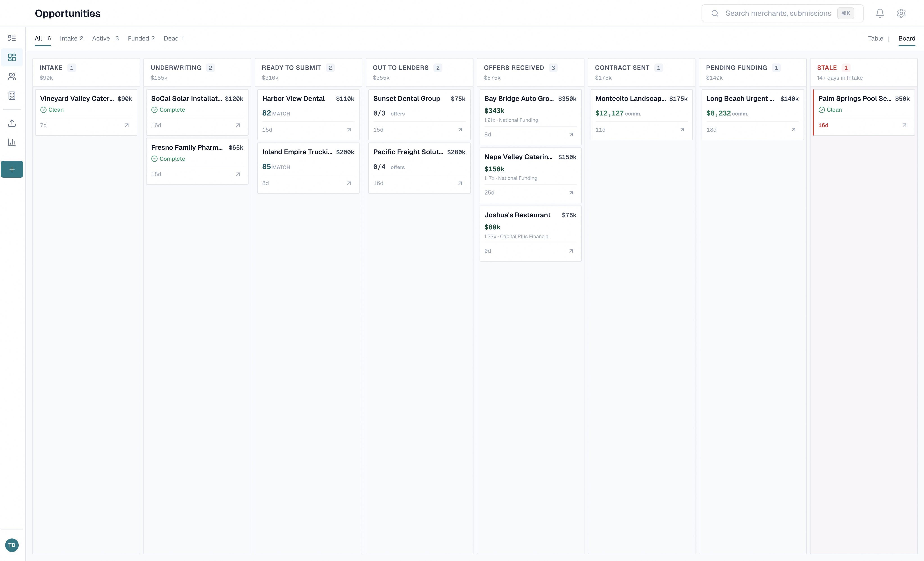924x561 pixels.
Task: Open the contacts people icon in the sidebar
Action: [x=12, y=77]
